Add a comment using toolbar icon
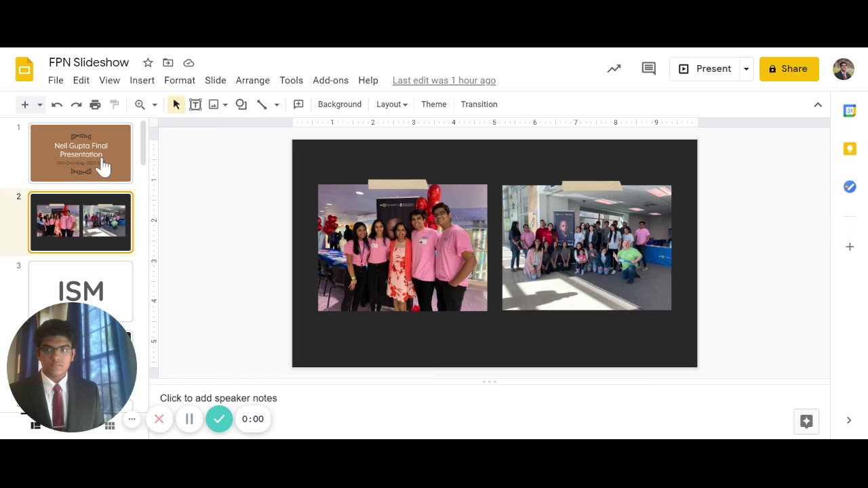The height and width of the screenshot is (488, 868). (x=298, y=104)
